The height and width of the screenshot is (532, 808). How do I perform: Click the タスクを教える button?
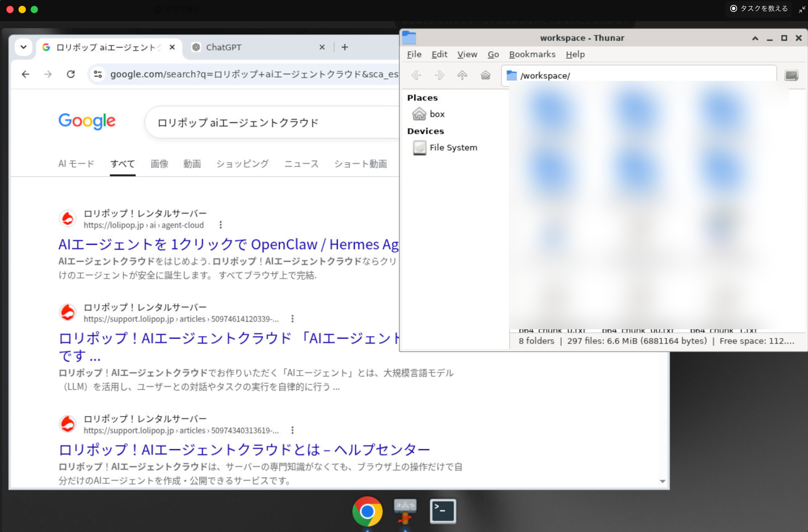pos(759,9)
